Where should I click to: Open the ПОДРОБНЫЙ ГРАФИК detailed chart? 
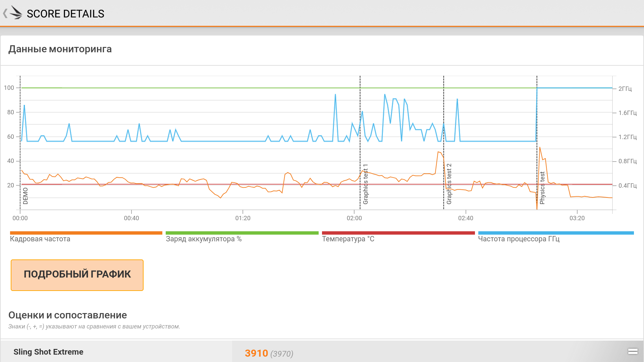pyautogui.click(x=77, y=275)
